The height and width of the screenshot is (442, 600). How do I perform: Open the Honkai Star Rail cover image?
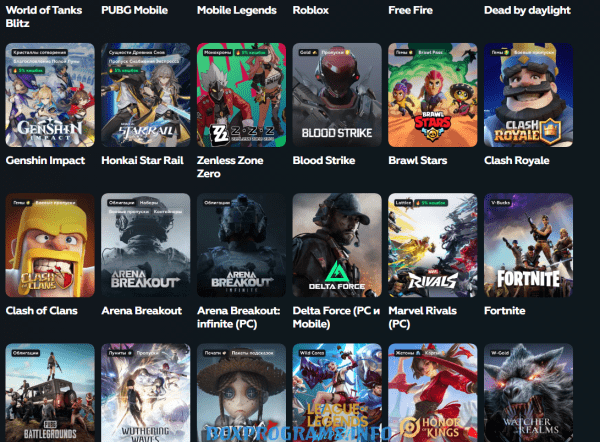[x=145, y=95]
